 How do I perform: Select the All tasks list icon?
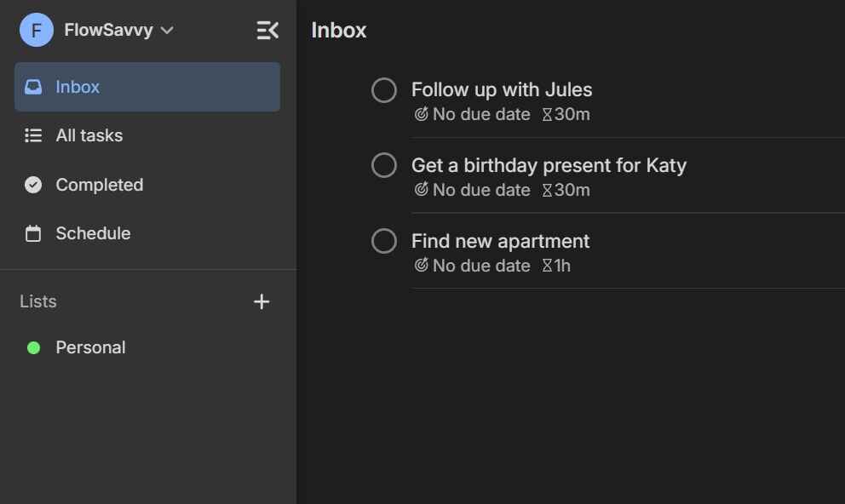[32, 135]
